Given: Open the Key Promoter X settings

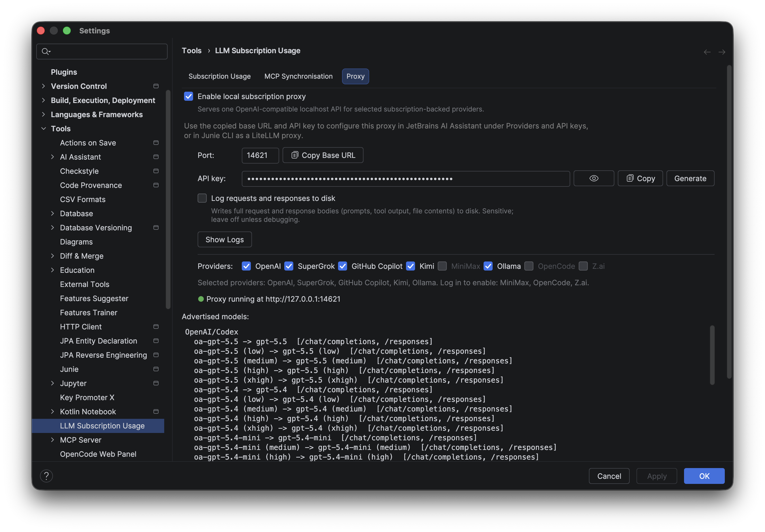Looking at the screenshot, I should click(87, 398).
